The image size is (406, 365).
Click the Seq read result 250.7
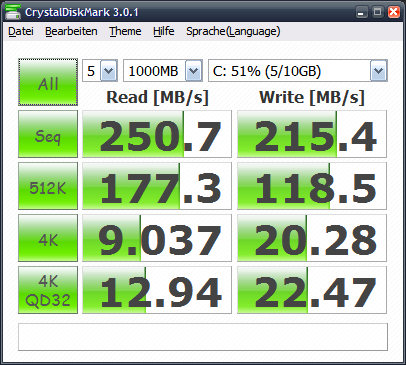[157, 134]
